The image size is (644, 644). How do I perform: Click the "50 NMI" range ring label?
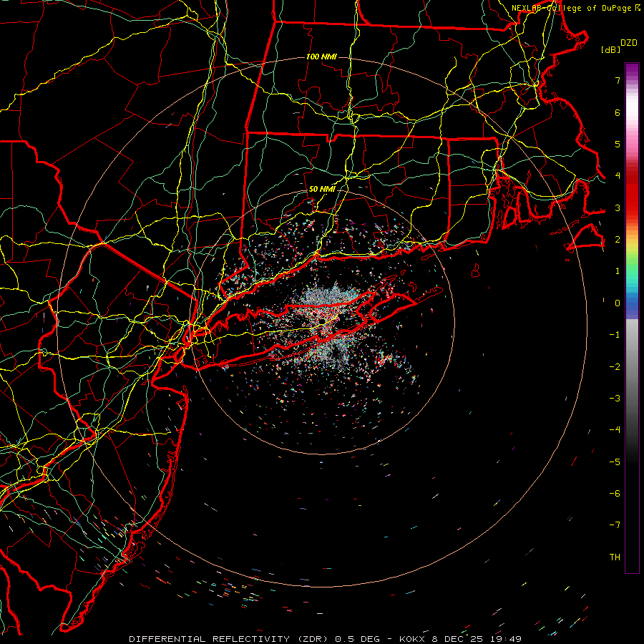(x=322, y=190)
